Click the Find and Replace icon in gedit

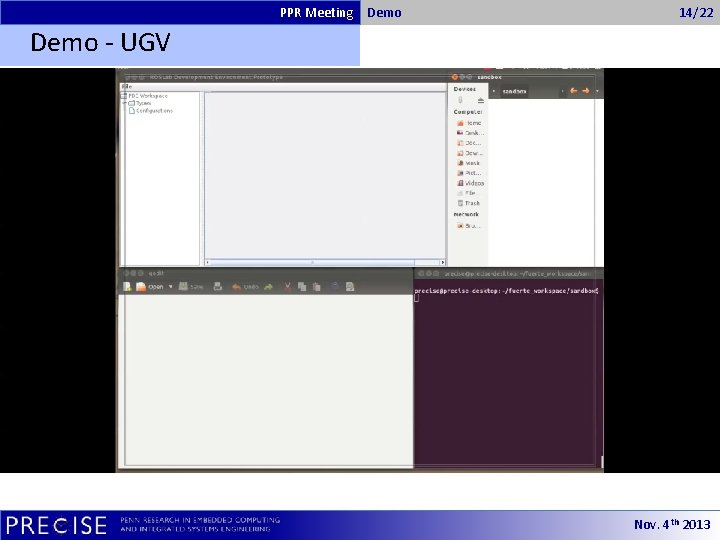350,287
